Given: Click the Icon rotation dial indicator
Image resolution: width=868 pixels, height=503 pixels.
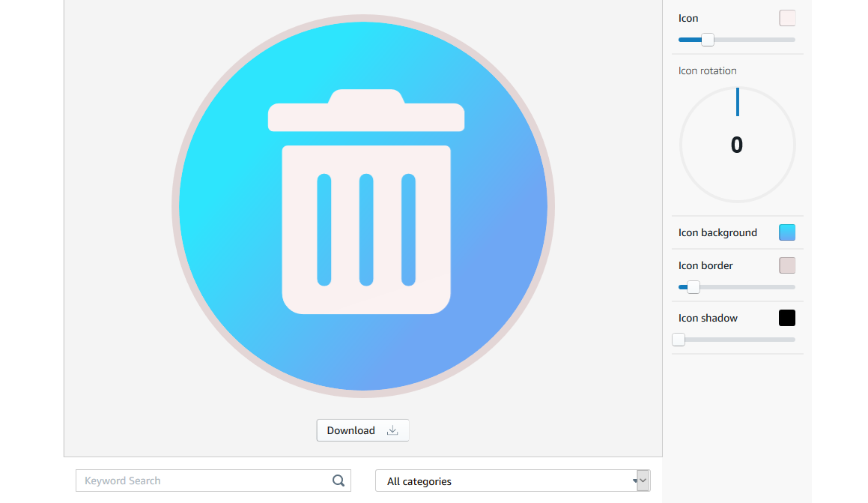Looking at the screenshot, I should pos(737,103).
